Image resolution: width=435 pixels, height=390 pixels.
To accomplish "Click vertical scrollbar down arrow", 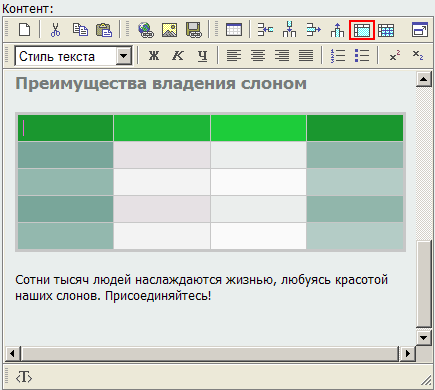I will click(x=424, y=338).
